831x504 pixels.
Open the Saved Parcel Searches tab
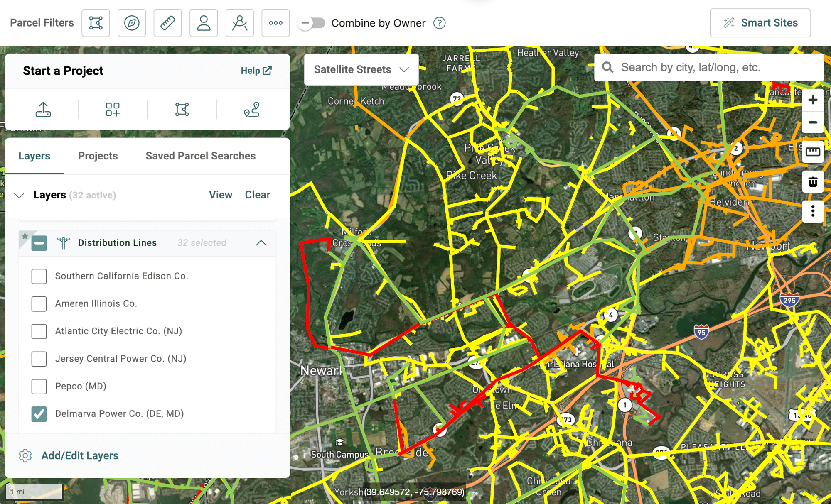201,156
